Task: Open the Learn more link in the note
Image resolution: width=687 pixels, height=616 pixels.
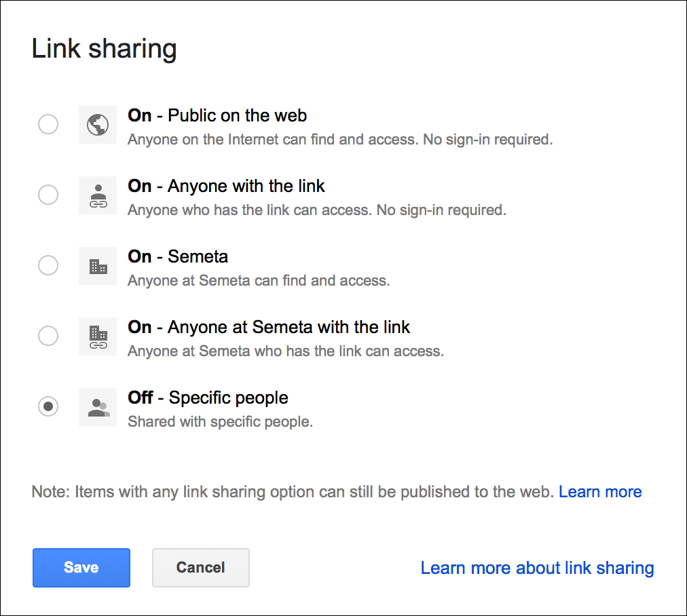Action: tap(600, 492)
